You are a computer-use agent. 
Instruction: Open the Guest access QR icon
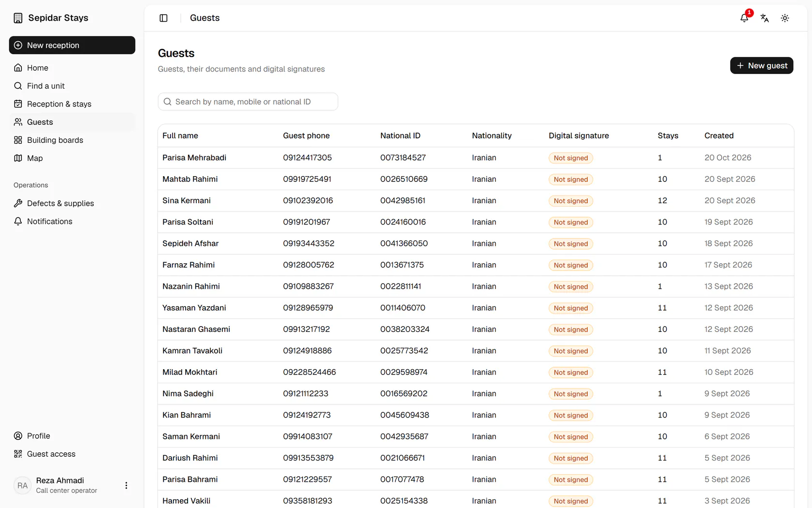click(18, 454)
